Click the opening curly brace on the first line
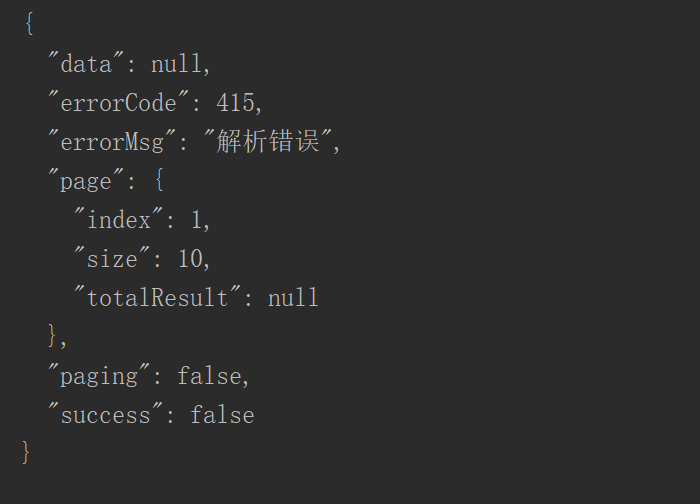The image size is (700, 504). [28, 25]
